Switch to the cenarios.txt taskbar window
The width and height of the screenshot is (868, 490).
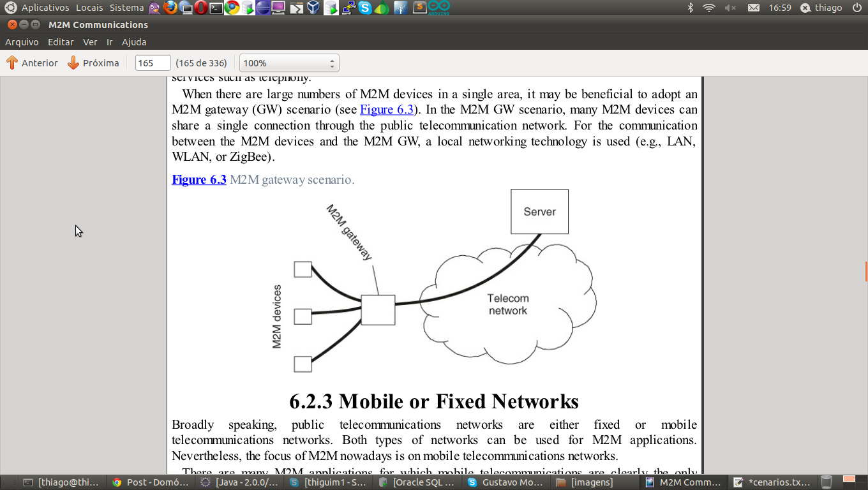[x=772, y=482]
